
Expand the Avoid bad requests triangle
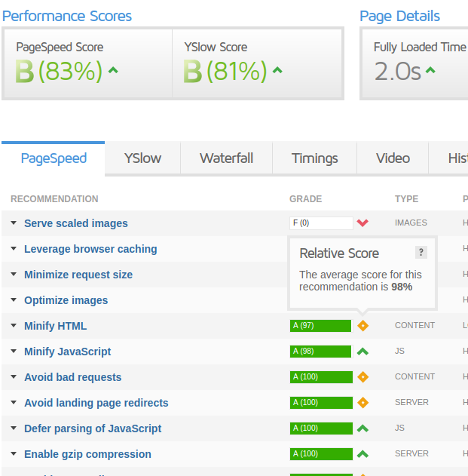14,376
